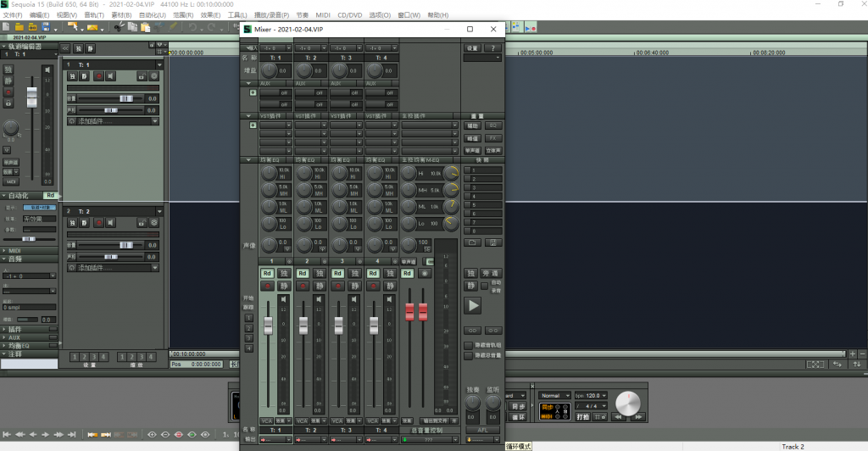The image size is (868, 451).
Task: Click the EQ reset button in mixer
Action: pyautogui.click(x=492, y=125)
